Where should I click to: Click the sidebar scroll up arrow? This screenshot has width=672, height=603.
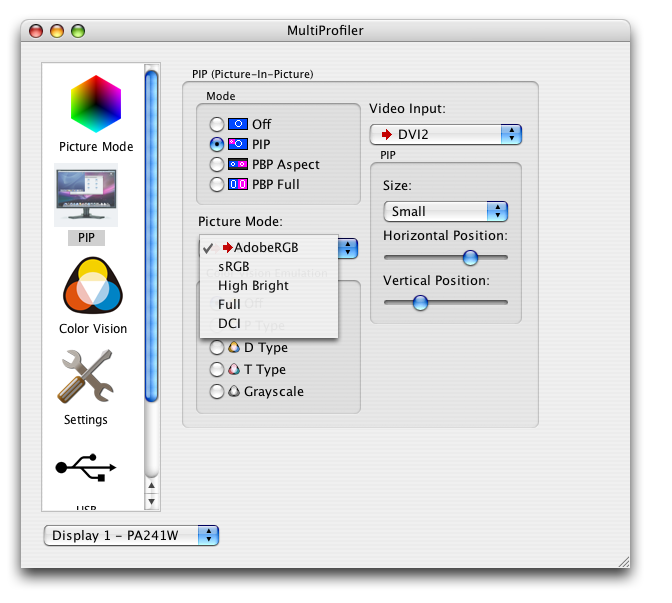pos(151,486)
